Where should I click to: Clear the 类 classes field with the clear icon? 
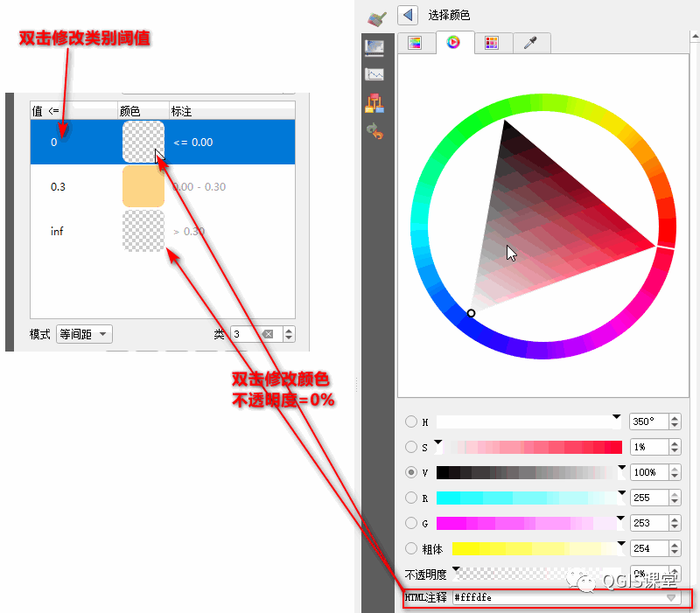pyautogui.click(x=268, y=334)
